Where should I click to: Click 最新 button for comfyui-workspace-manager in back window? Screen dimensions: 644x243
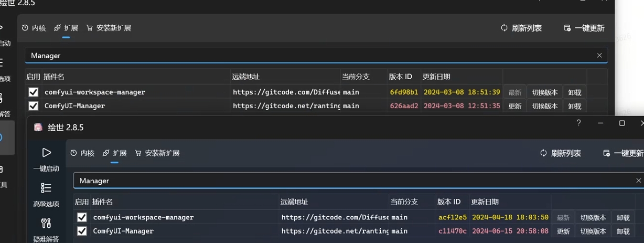pyautogui.click(x=515, y=92)
